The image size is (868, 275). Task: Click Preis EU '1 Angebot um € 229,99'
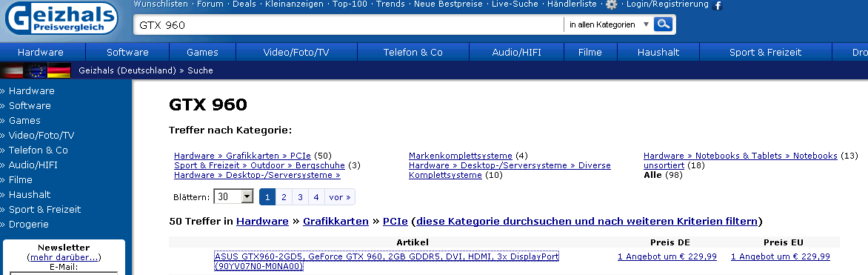[781, 256]
